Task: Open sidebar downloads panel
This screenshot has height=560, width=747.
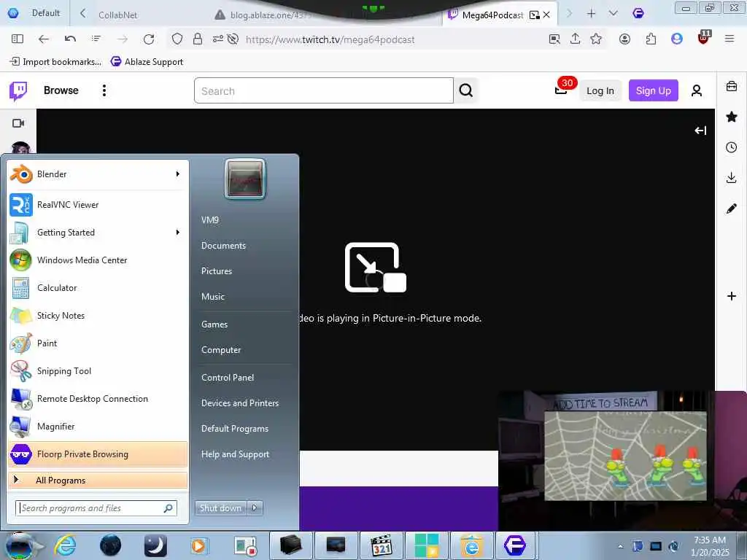Action: click(731, 178)
